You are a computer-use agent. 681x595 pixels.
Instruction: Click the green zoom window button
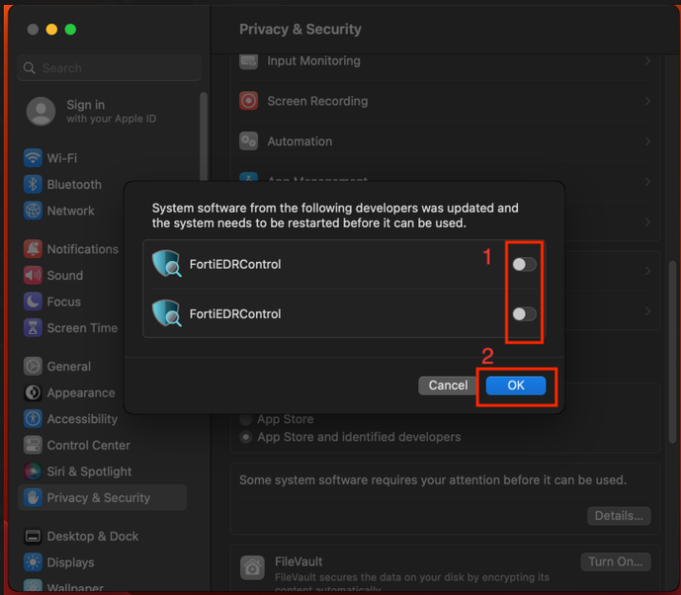(70, 30)
